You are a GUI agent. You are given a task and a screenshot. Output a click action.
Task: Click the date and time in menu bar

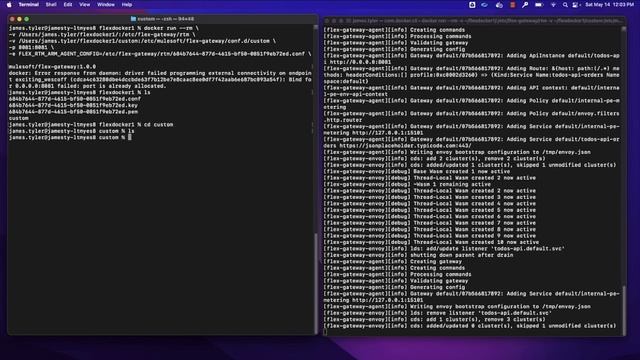click(x=609, y=5)
